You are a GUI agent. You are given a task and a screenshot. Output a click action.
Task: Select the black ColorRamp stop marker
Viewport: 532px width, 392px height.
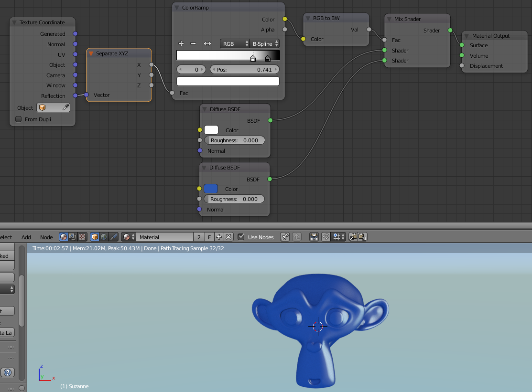tap(268, 59)
